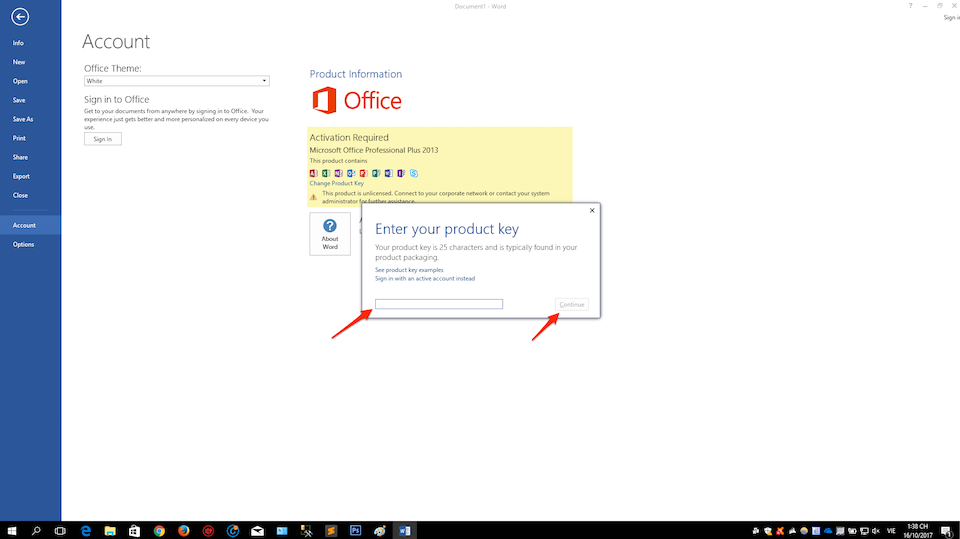The width and height of the screenshot is (960, 539).
Task: Click the unlicensed warning triangle icon
Action: point(313,197)
